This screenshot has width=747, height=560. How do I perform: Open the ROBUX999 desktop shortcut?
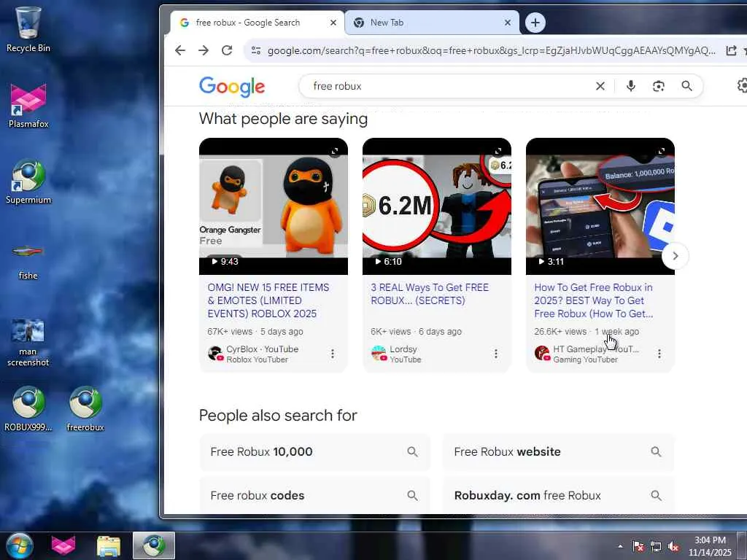click(x=28, y=408)
